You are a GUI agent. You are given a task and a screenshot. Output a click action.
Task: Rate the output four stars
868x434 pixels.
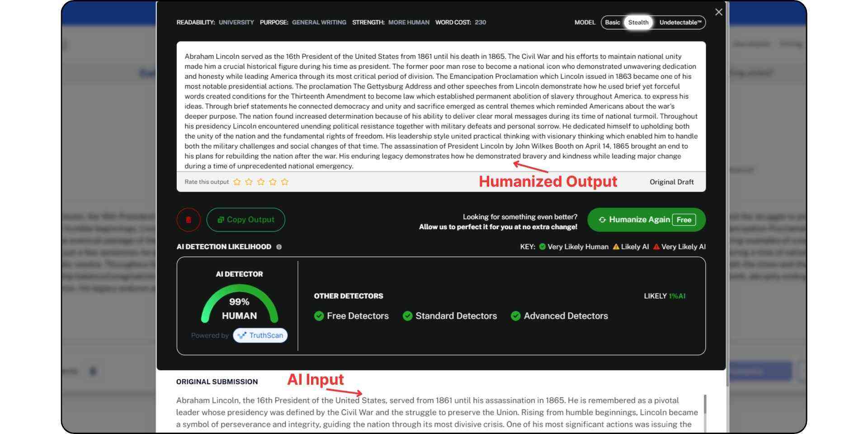coord(273,182)
